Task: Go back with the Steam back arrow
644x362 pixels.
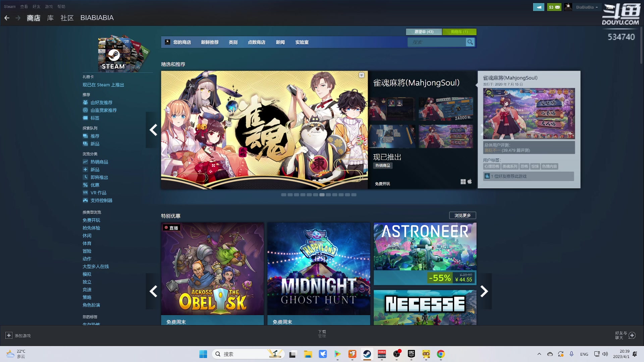Action: (7, 18)
